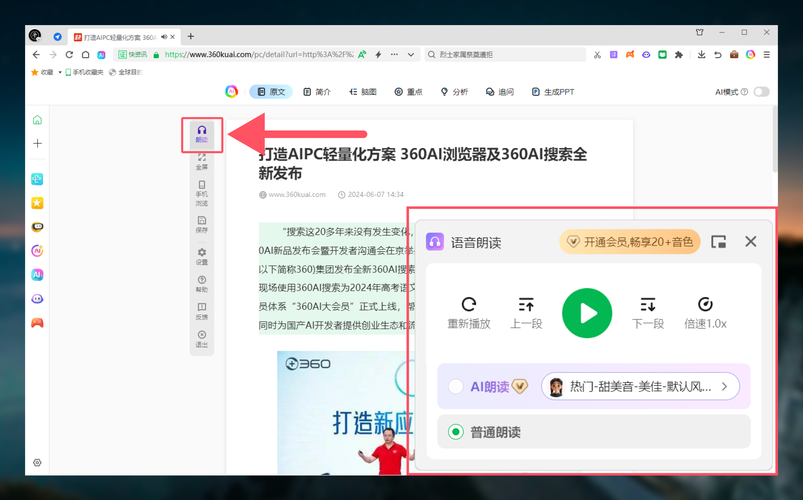Open the address bar three-dots more menu
Image resolution: width=803 pixels, height=500 pixels.
tap(394, 54)
